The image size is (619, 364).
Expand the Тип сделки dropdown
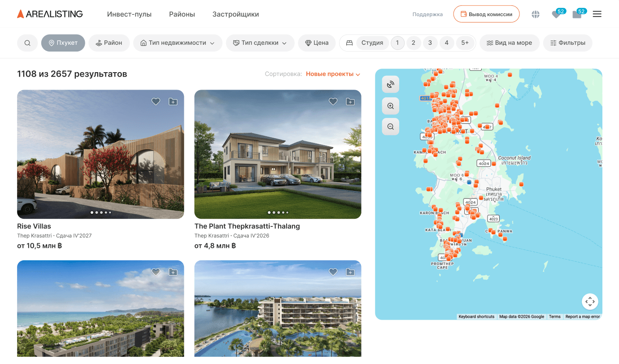click(260, 43)
